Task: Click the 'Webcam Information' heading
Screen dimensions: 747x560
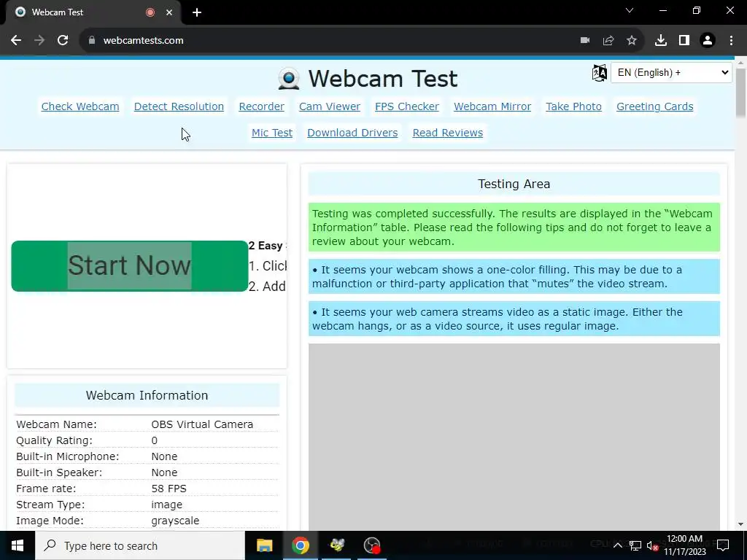Action: pos(147,395)
